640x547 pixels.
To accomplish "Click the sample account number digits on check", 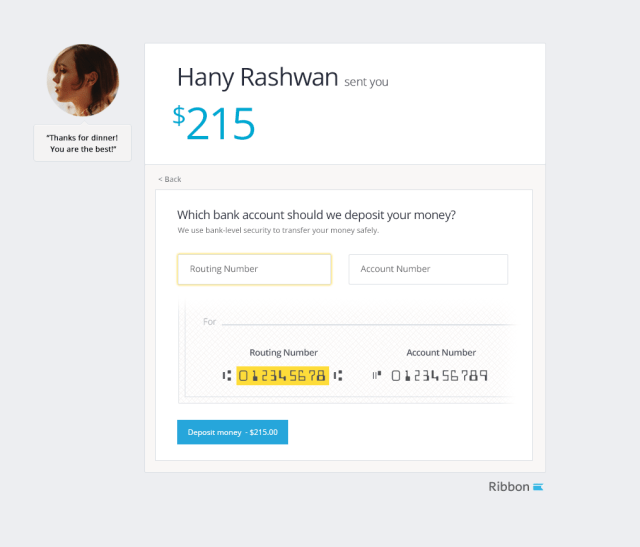I will pyautogui.click(x=440, y=376).
